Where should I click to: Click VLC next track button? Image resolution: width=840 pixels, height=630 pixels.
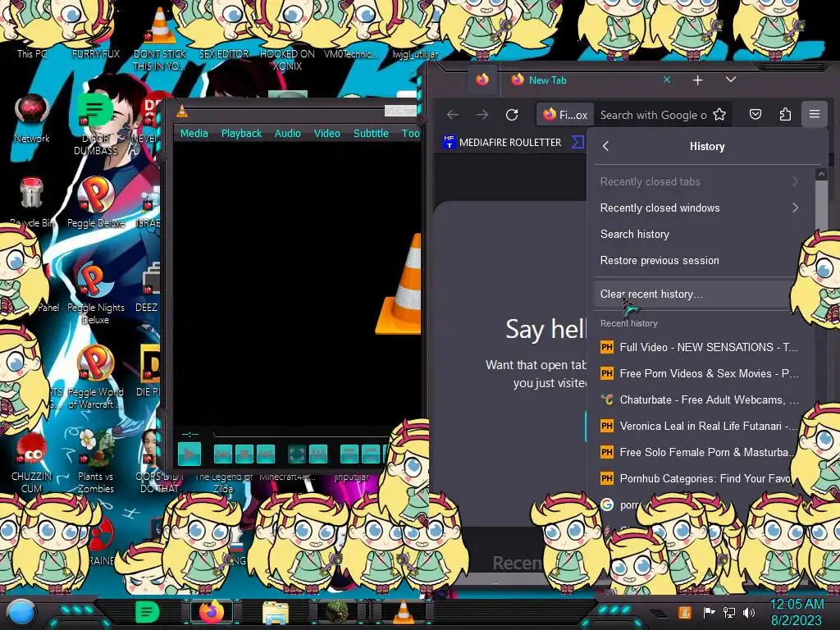[x=266, y=454]
